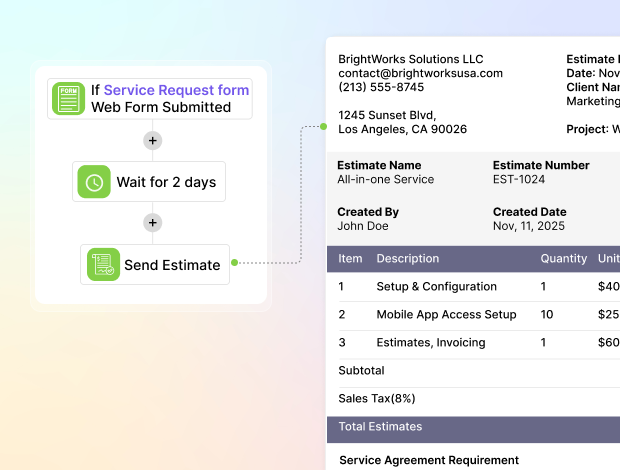This screenshot has width=620, height=470.
Task: Click the 'Mobile App Access Setup' row description
Action: tap(446, 314)
